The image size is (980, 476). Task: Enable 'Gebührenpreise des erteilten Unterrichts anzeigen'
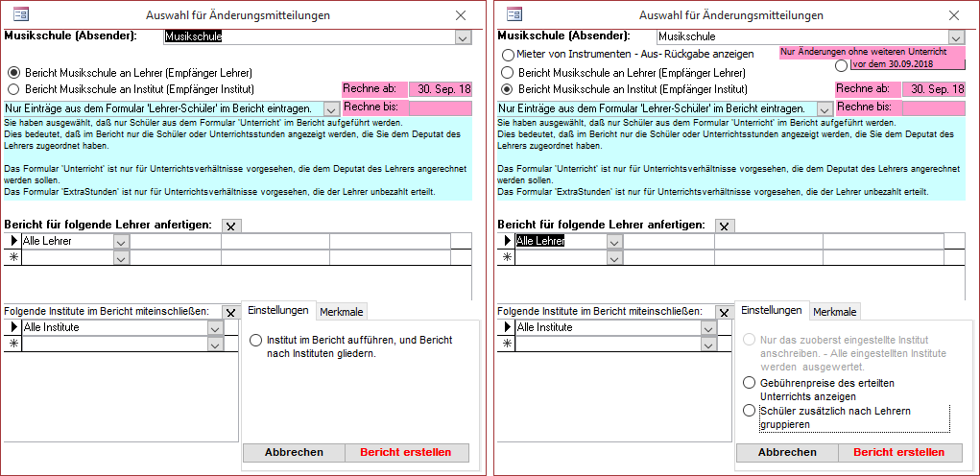750,383
